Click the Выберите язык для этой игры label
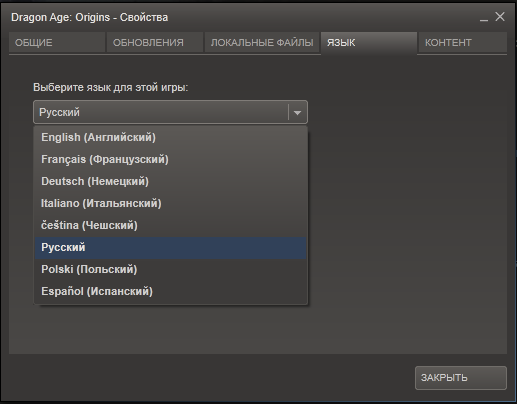Image resolution: width=517 pixels, height=404 pixels. [x=110, y=87]
